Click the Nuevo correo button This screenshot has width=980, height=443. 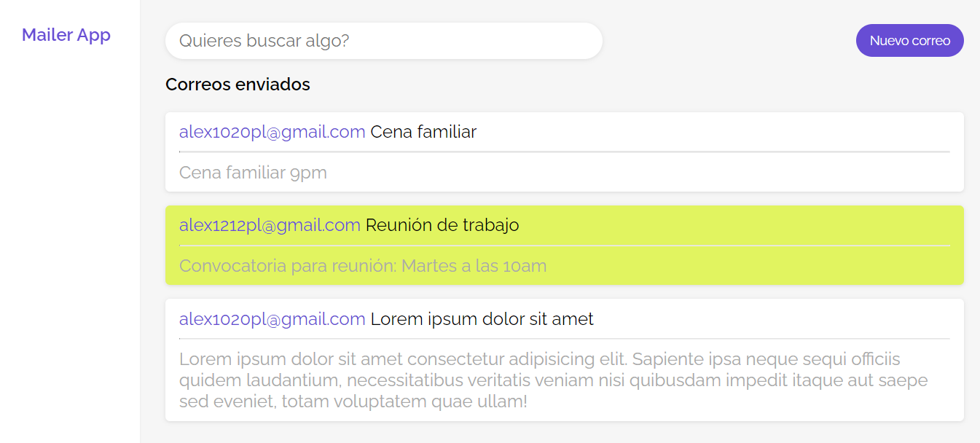pyautogui.click(x=909, y=40)
